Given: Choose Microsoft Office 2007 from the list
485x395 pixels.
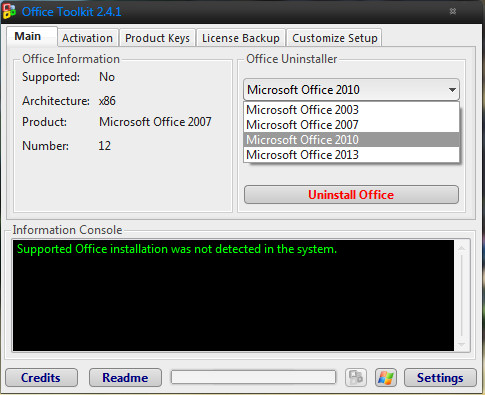Looking at the screenshot, I should pos(351,125).
